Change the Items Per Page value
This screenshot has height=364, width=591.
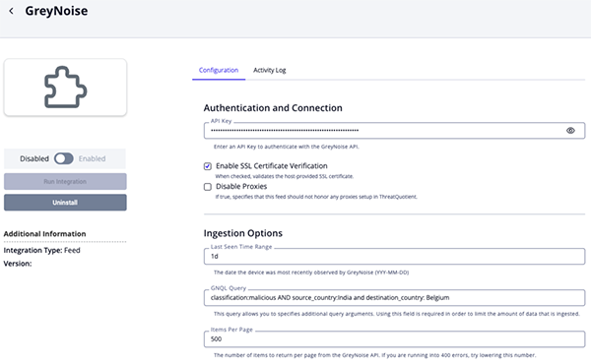point(394,339)
